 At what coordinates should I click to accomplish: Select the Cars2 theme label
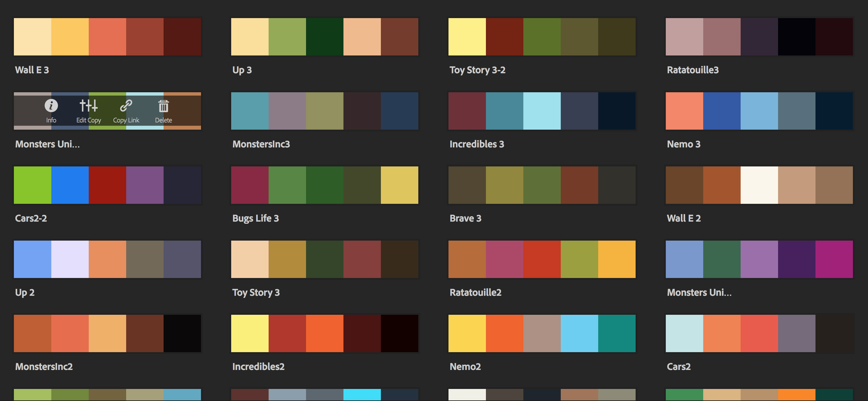click(679, 366)
